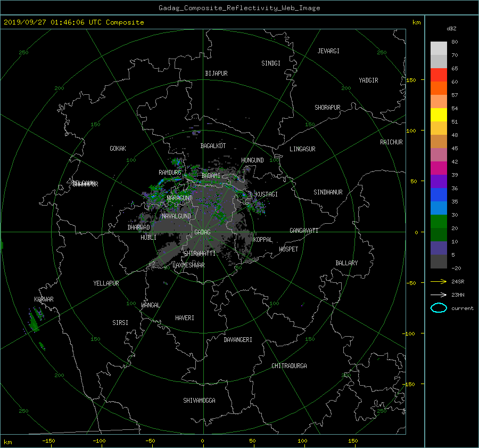Screen dimensions: 479x448
Task: Click the HOSPET city label
Action: coord(288,249)
